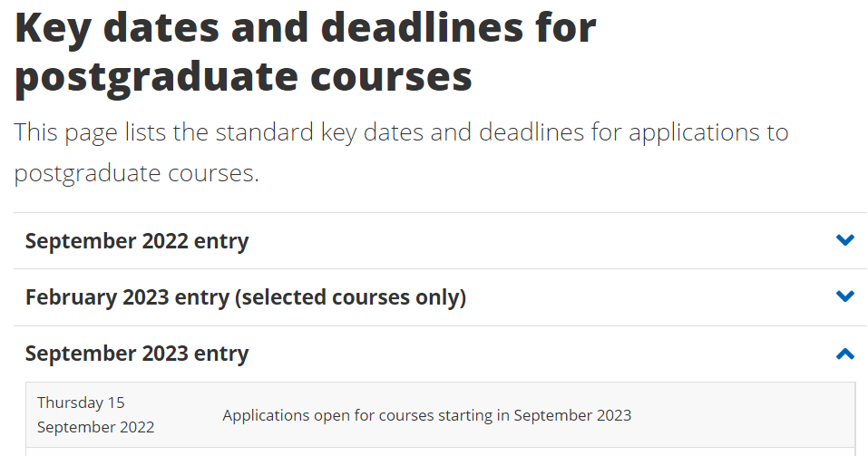Click '(selected courses only)' in February header
Screen dimensions: 868x456
click(x=350, y=297)
